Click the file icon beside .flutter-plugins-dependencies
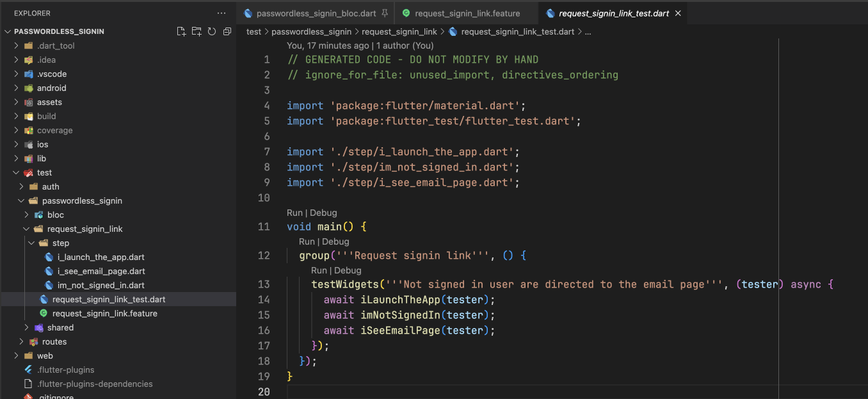 28,384
